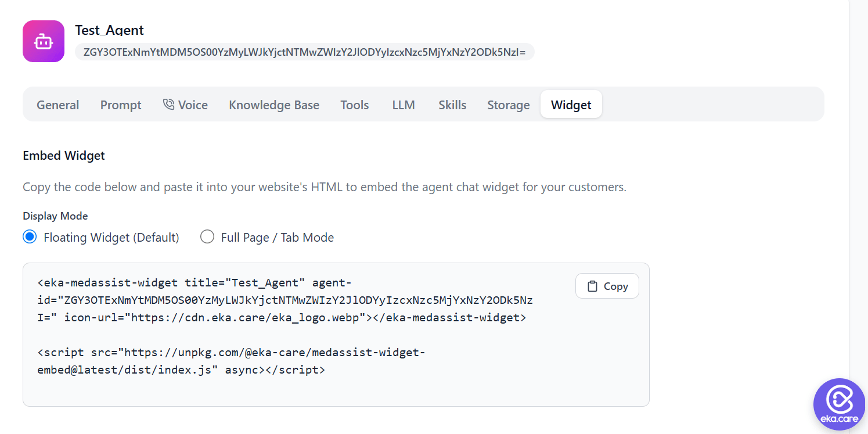The height and width of the screenshot is (434, 868).
Task: Open the Prompt tab
Action: point(121,105)
